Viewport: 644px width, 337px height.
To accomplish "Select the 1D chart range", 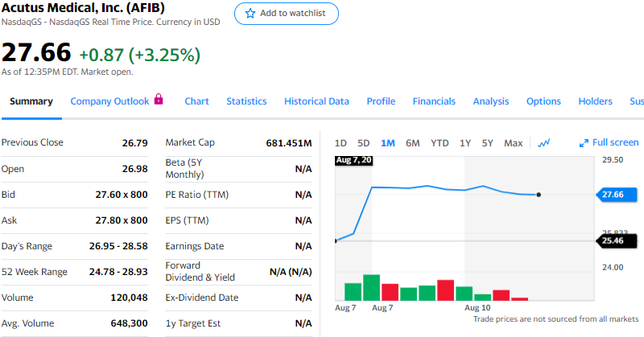I will coord(341,143).
